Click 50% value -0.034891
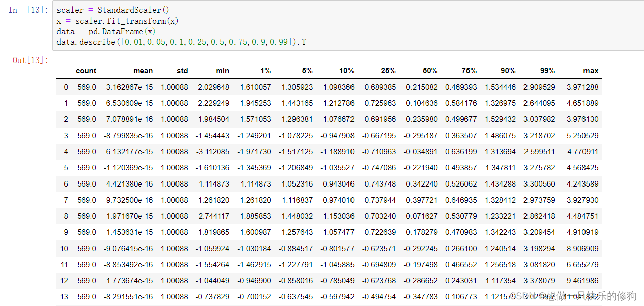This screenshot has height=306, width=644. pos(421,151)
